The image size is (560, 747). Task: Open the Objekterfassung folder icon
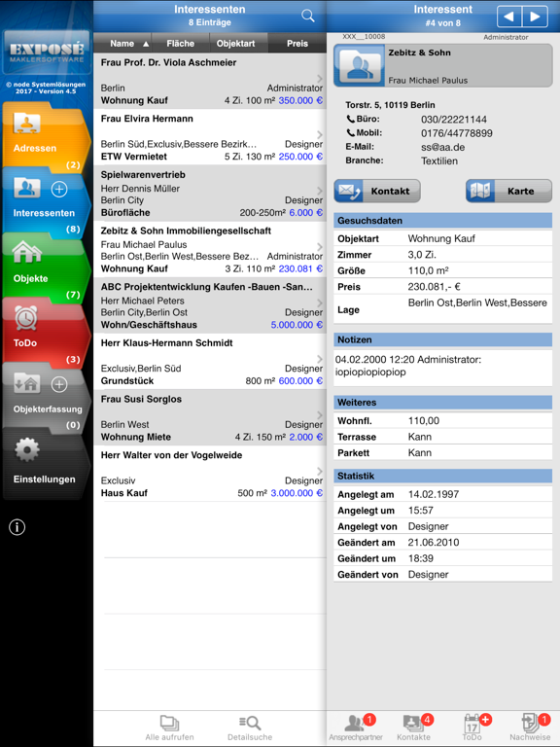coord(26,383)
